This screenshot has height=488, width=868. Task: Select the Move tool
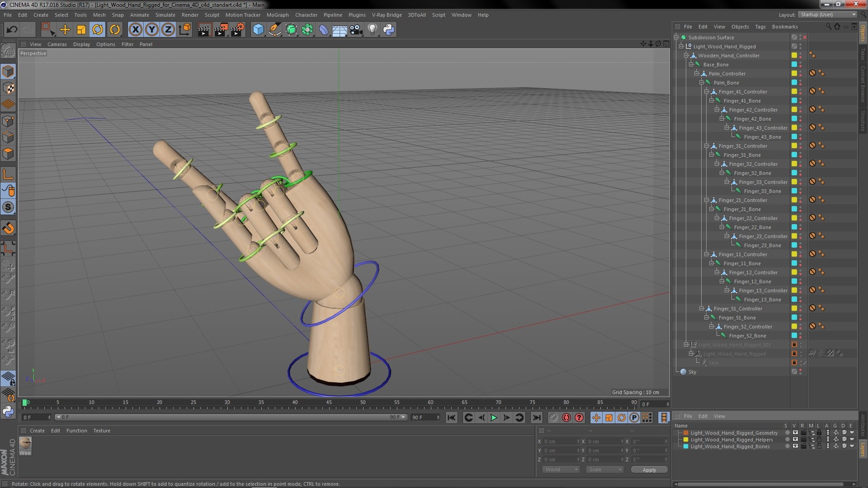coord(65,30)
